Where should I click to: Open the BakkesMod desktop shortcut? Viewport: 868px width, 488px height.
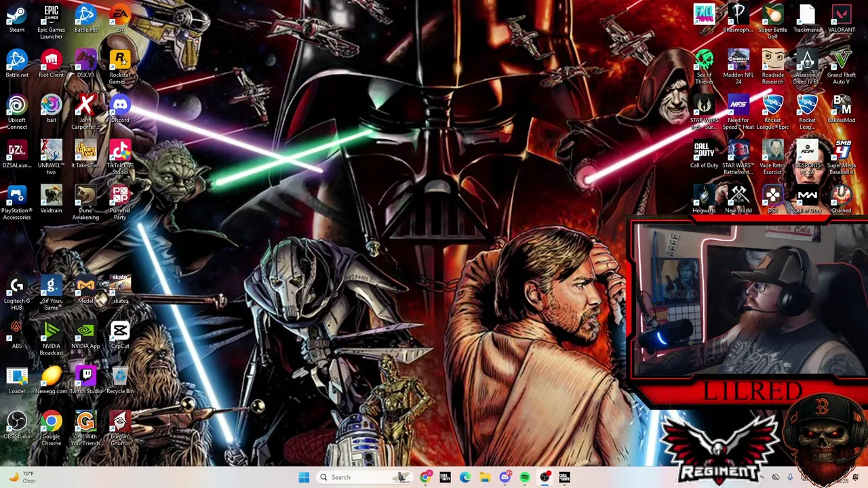pos(842,110)
